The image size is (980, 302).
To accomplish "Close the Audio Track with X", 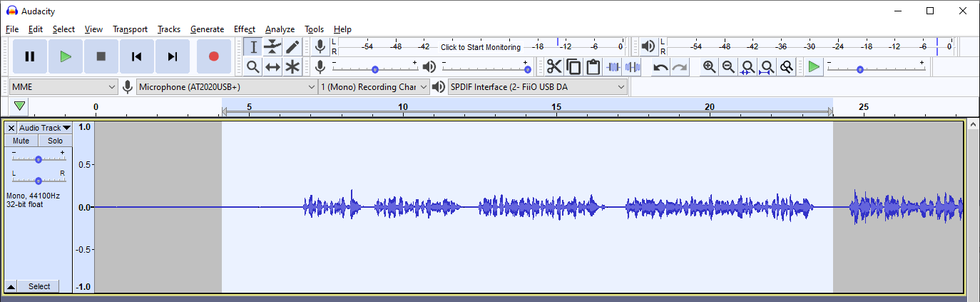I will coord(11,128).
